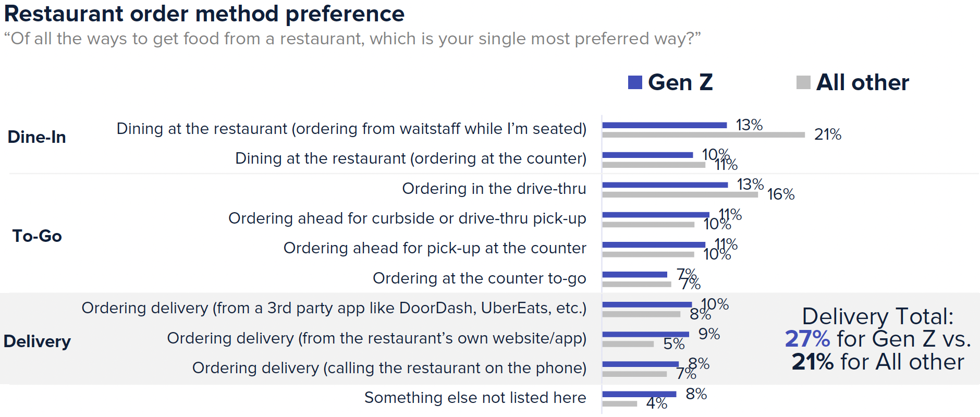Select the Dine-In category label

36,137
